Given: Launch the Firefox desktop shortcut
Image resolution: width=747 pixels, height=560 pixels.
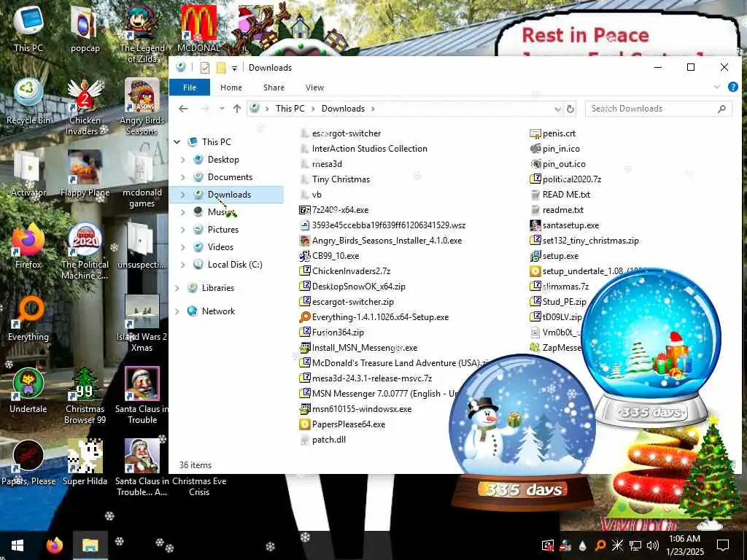Looking at the screenshot, I should point(28,246).
